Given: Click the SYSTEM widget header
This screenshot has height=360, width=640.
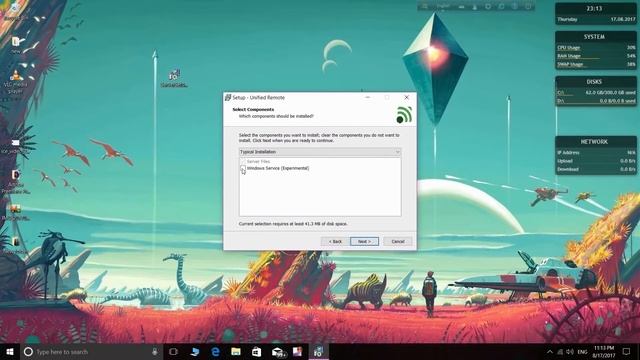Looking at the screenshot, I should coord(594,37).
